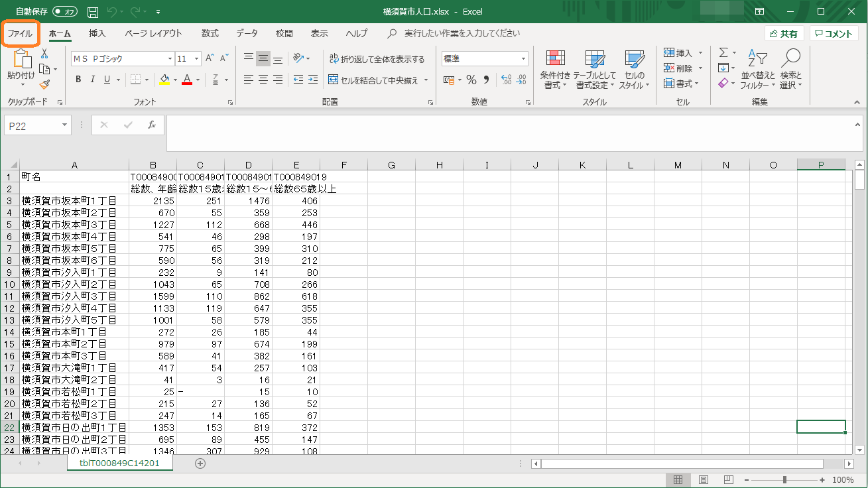The height and width of the screenshot is (488, 868).
Task: Click the Cut scissors icon
Action: click(44, 54)
